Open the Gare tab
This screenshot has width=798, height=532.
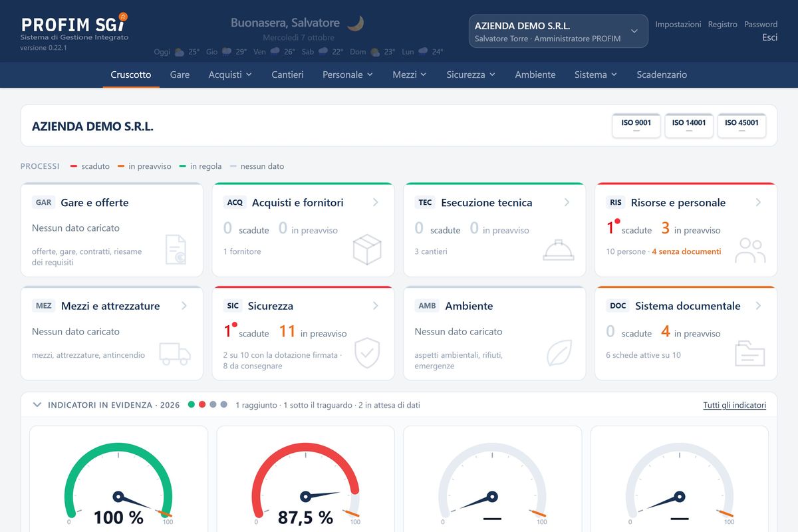click(x=180, y=74)
